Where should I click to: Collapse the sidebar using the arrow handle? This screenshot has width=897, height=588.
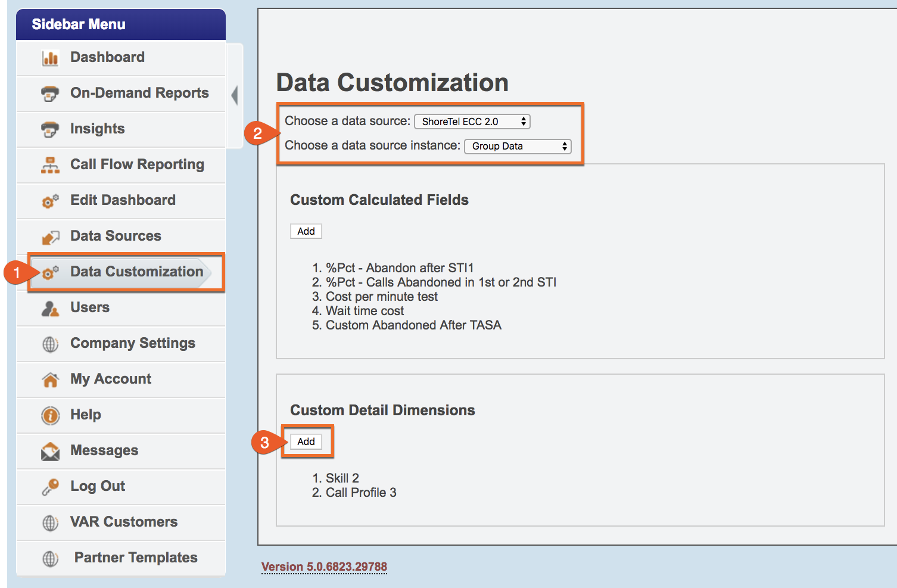[235, 95]
